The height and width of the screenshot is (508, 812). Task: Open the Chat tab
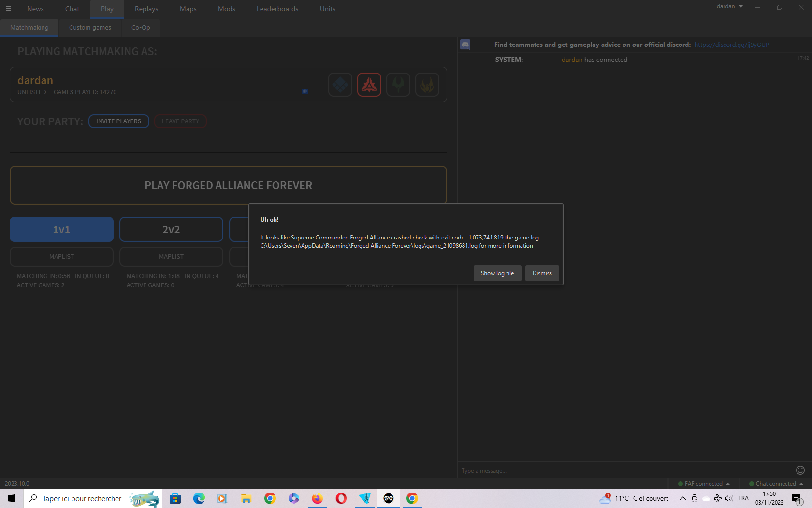point(72,9)
